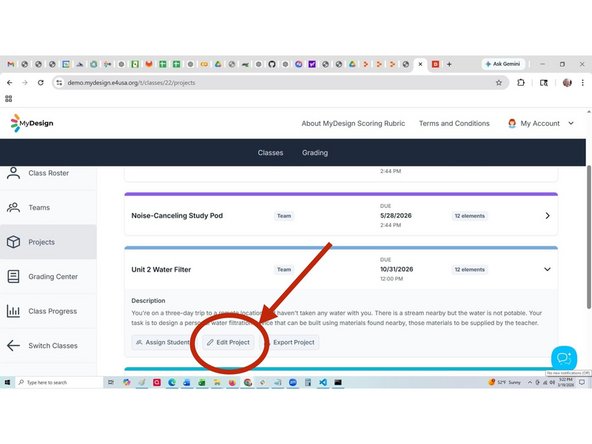The width and height of the screenshot is (592, 444).
Task: Click the MyDesign logo
Action: (32, 123)
